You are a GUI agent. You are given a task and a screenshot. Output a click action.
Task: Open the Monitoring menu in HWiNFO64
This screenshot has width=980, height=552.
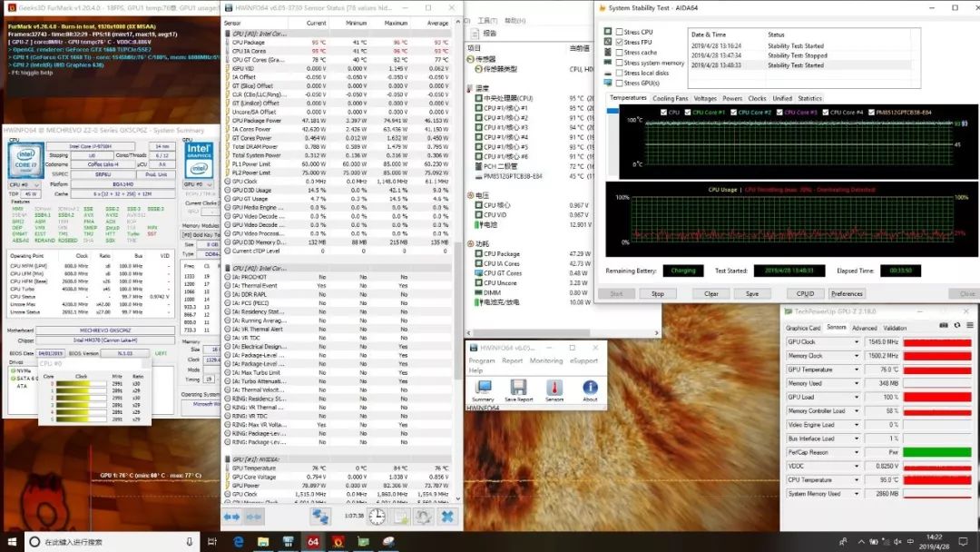[546, 360]
